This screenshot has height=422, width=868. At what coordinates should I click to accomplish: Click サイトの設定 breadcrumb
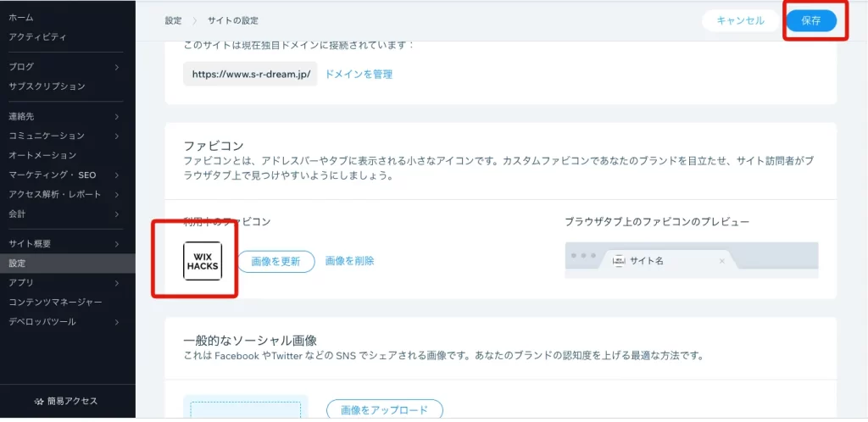[x=233, y=21]
